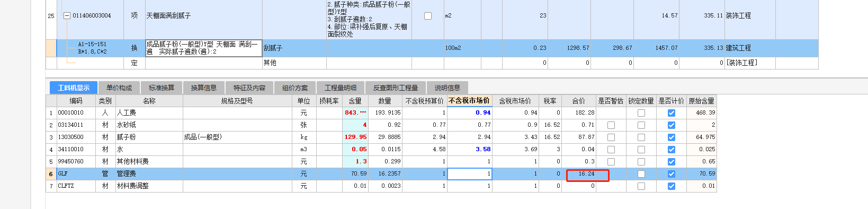This screenshot has height=209, width=868.
Task: Enable 是否暂估 for the 其他材料费 row
Action: [x=611, y=162]
